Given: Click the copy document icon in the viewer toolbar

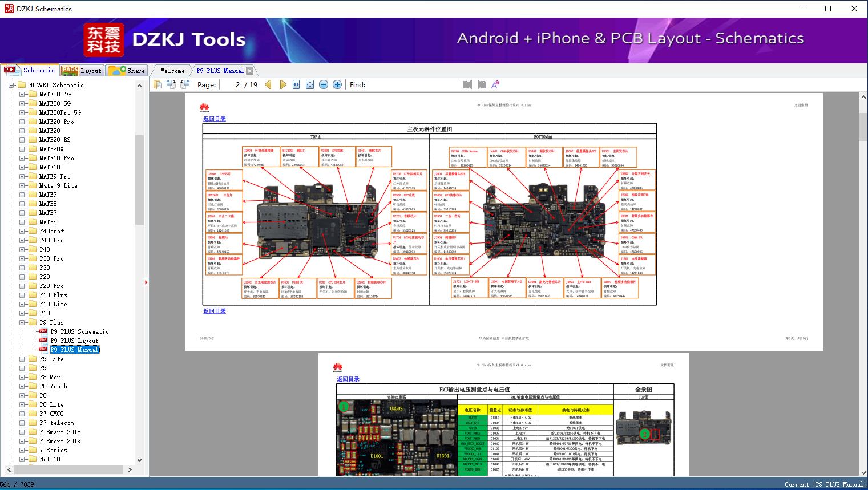Looking at the screenshot, I should point(158,84).
